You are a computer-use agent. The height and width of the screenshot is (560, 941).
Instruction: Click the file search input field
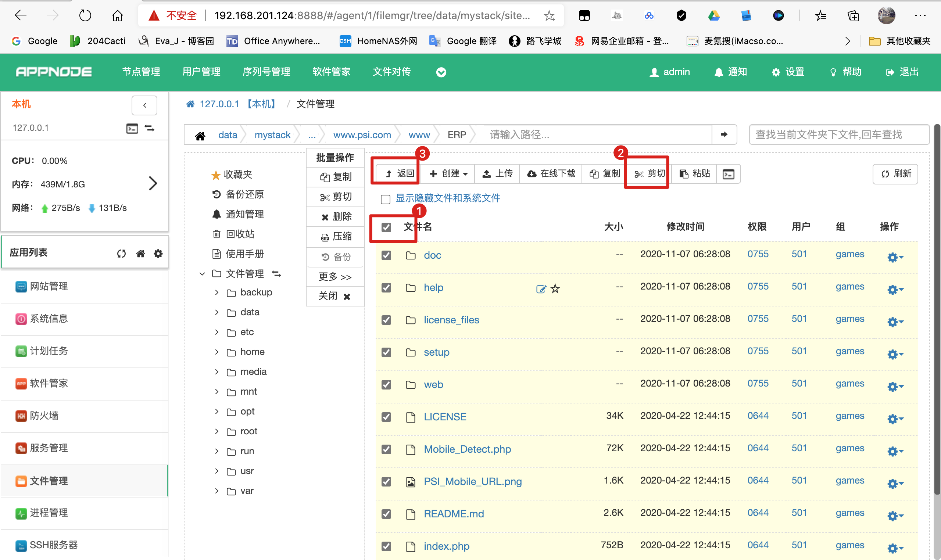tap(838, 135)
